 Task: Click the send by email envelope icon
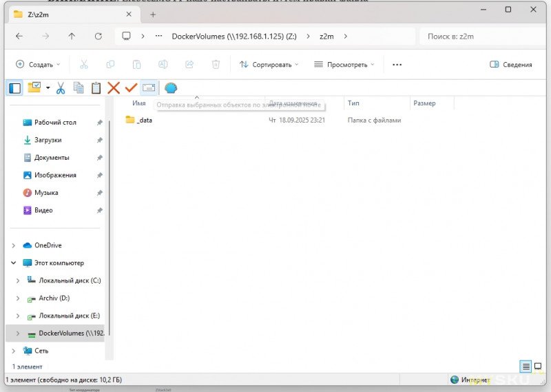point(149,88)
